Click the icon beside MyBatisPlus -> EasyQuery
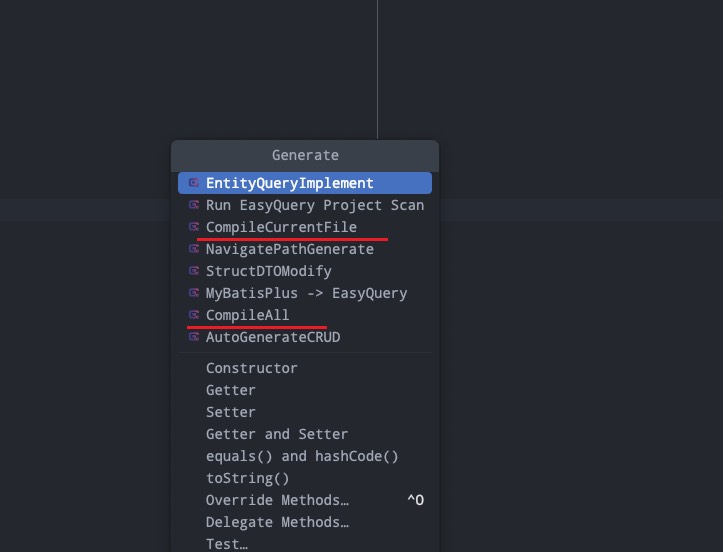 194,293
